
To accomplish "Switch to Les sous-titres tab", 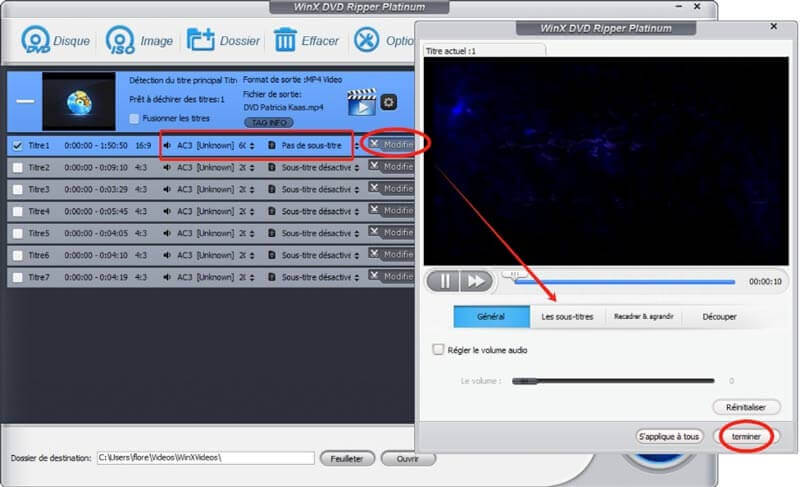I will pos(567,317).
